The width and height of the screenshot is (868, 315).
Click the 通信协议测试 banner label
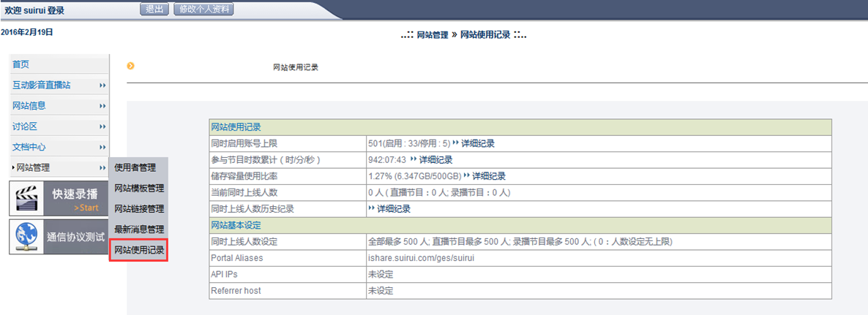click(x=75, y=237)
